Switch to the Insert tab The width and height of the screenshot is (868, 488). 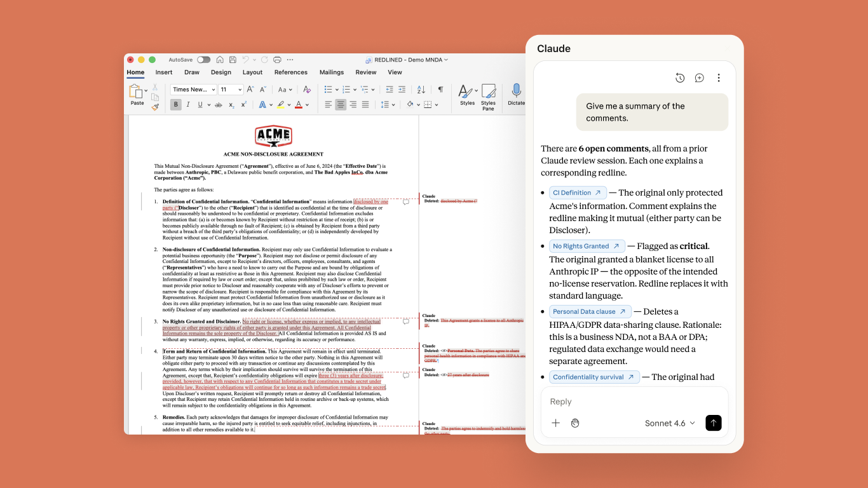[164, 72]
